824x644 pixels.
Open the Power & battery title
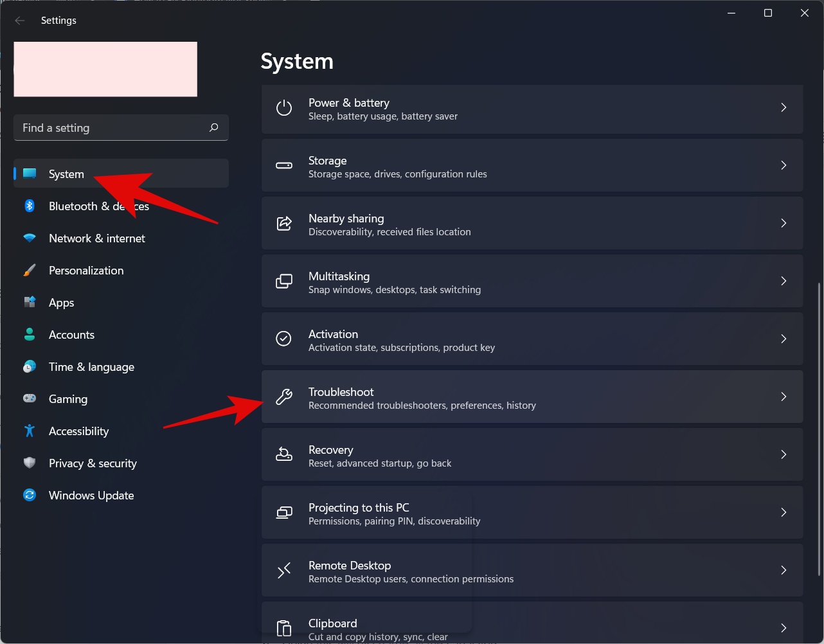point(349,103)
